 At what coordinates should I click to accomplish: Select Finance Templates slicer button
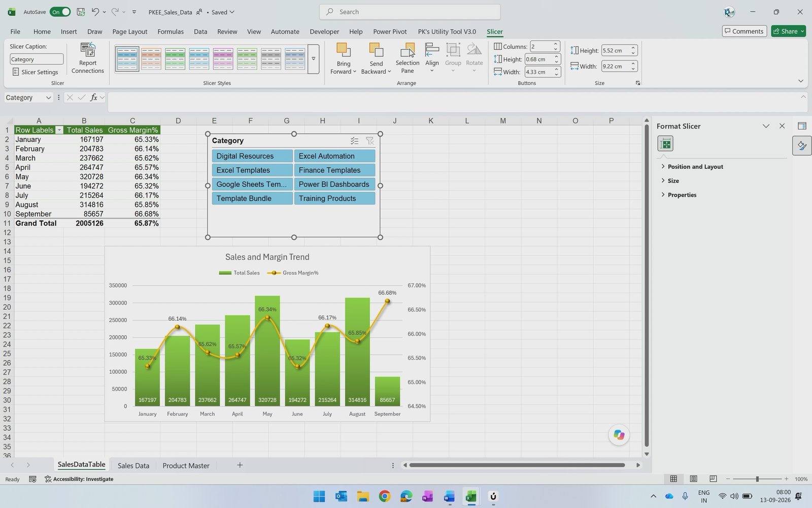tap(334, 170)
